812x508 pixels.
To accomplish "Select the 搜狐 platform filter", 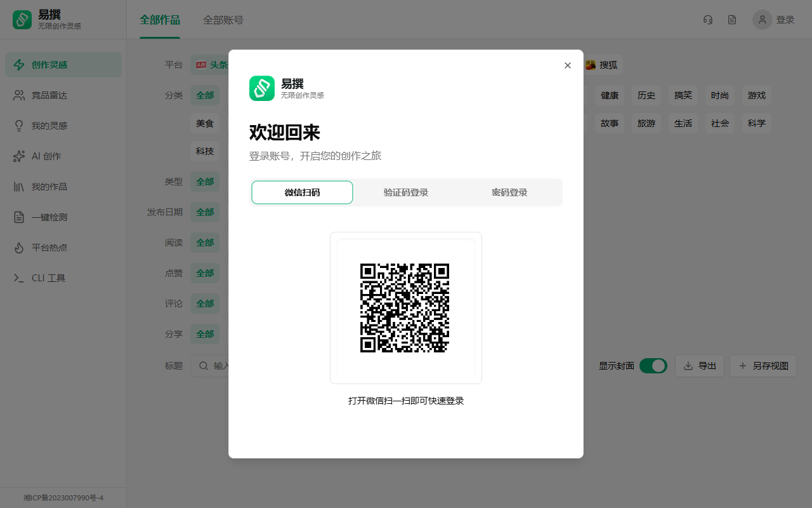I will tap(601, 65).
